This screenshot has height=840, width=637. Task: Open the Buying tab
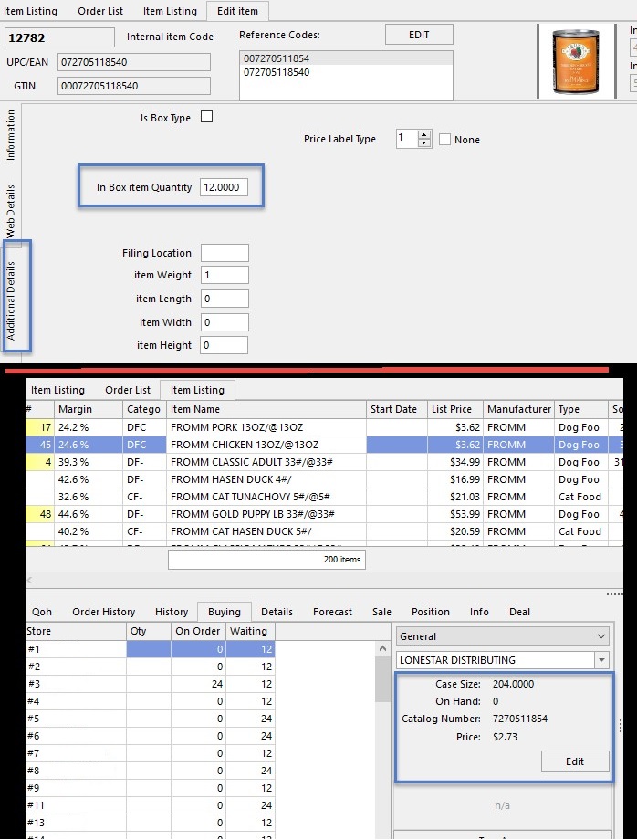point(225,612)
